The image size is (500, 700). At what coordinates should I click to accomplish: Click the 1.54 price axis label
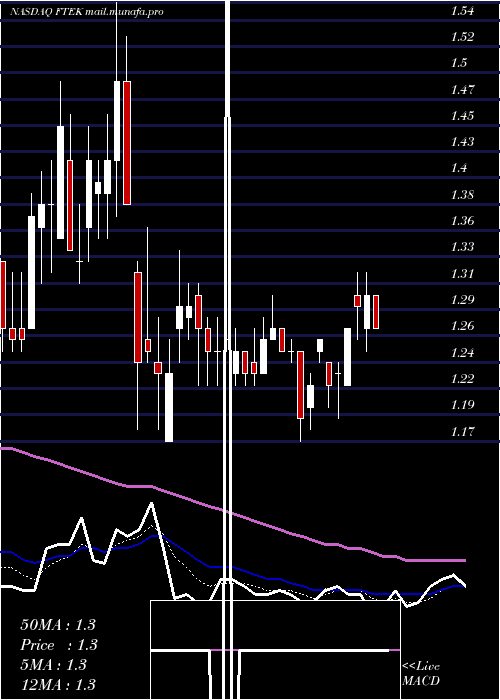pos(462,12)
